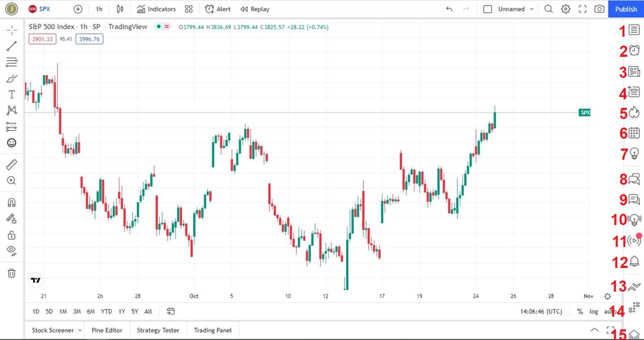Open the Trading Panel tab

(213, 330)
